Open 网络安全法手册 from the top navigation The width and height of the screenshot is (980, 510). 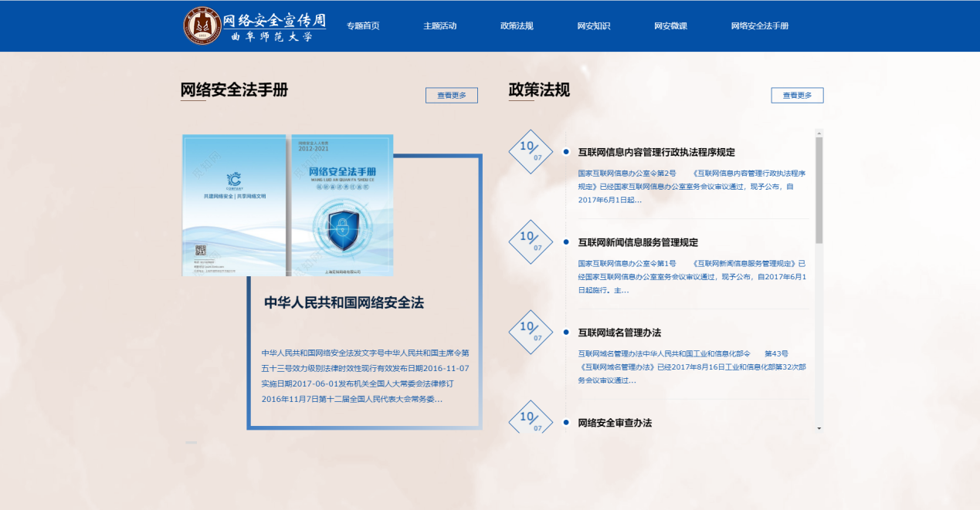coord(759,26)
